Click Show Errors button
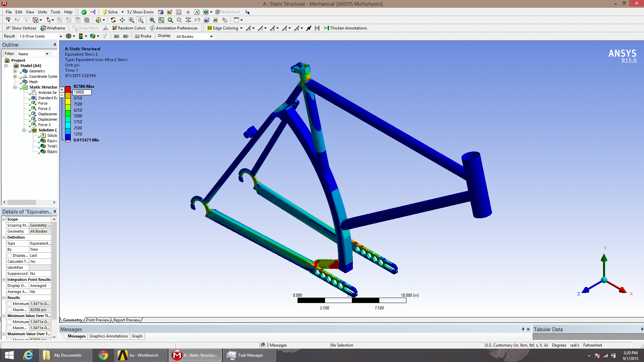Screen dimensions: 644x362 [x=140, y=12]
